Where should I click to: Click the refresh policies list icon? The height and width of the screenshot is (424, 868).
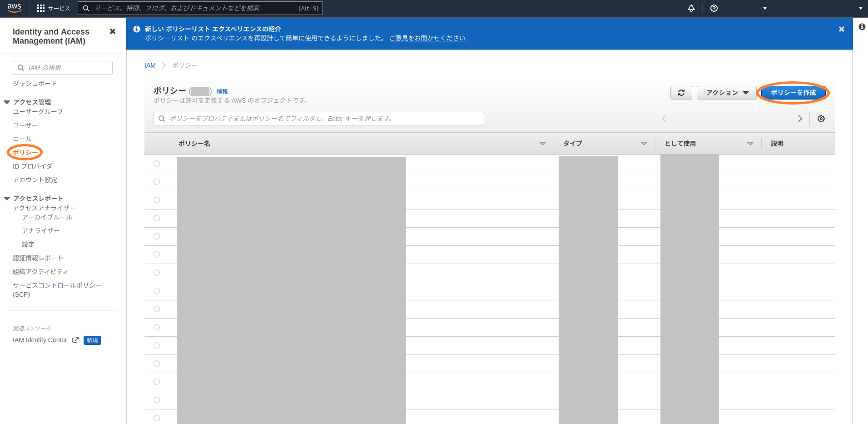[x=681, y=93]
